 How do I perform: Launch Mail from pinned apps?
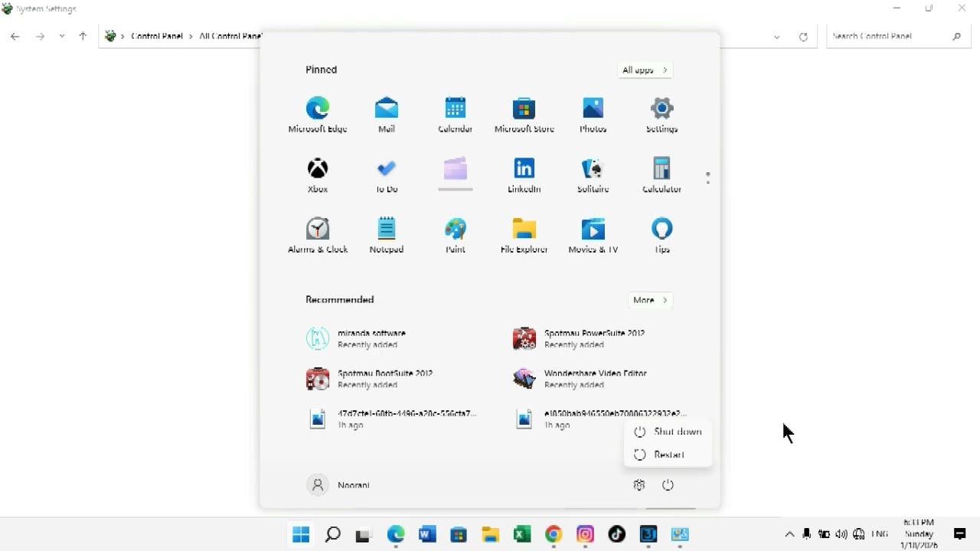tap(387, 115)
